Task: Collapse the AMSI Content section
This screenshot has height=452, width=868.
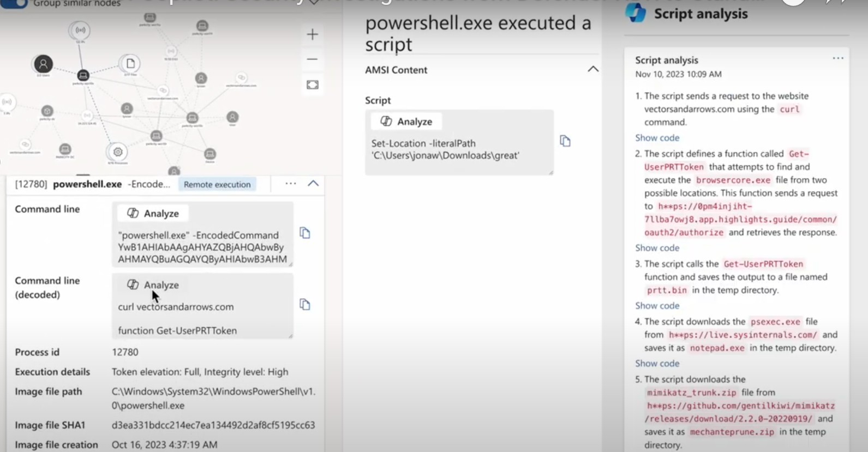Action: [x=593, y=69]
